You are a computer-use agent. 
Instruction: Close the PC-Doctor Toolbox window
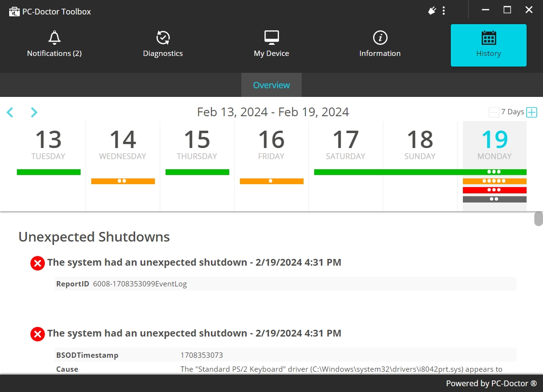tap(529, 10)
